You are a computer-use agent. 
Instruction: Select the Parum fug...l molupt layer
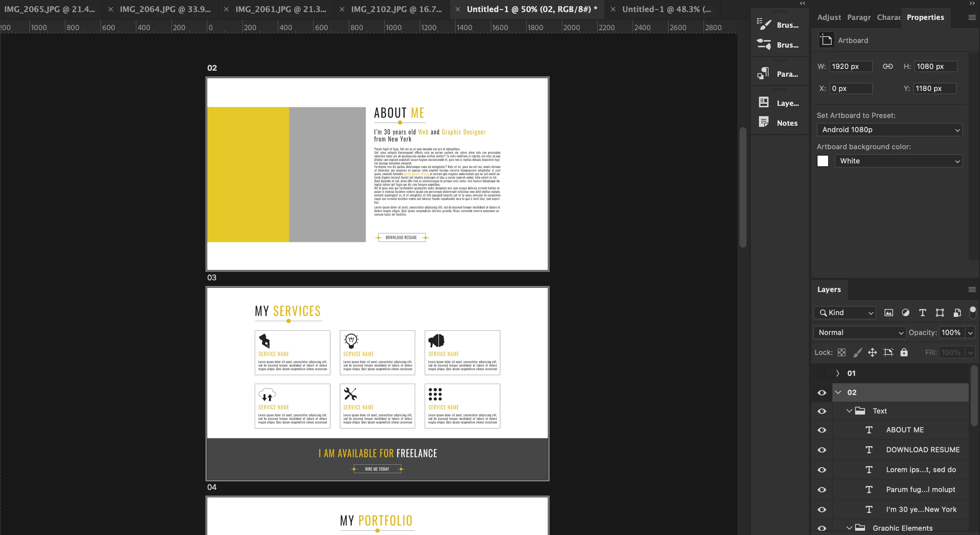coord(920,489)
